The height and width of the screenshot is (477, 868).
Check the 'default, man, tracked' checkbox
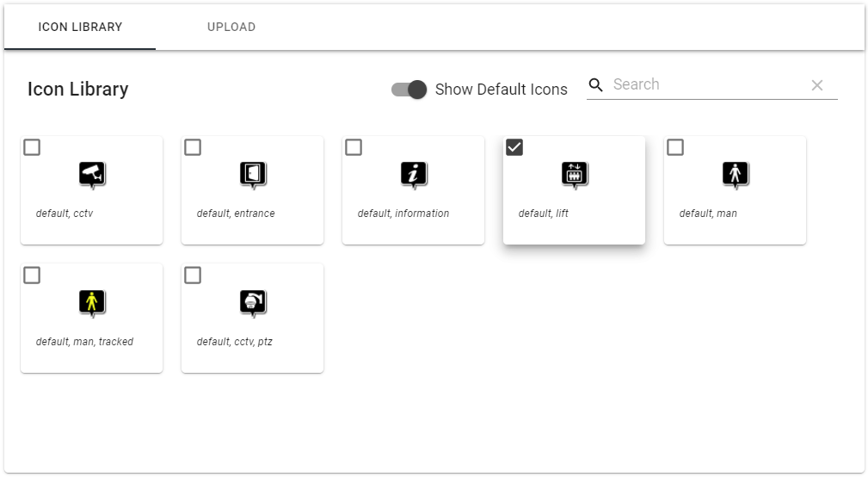[x=32, y=276]
